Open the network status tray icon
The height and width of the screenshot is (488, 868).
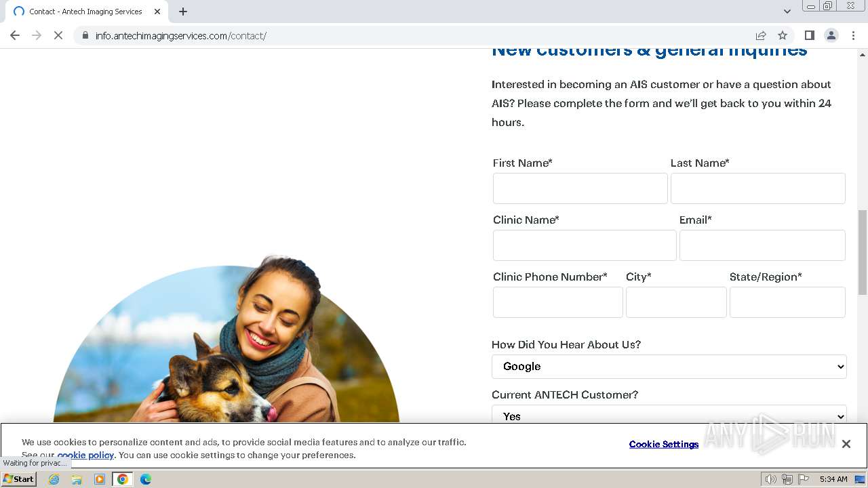[x=787, y=479]
